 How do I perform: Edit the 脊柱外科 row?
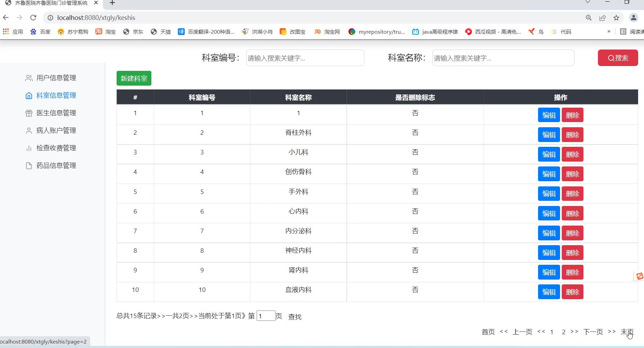549,135
